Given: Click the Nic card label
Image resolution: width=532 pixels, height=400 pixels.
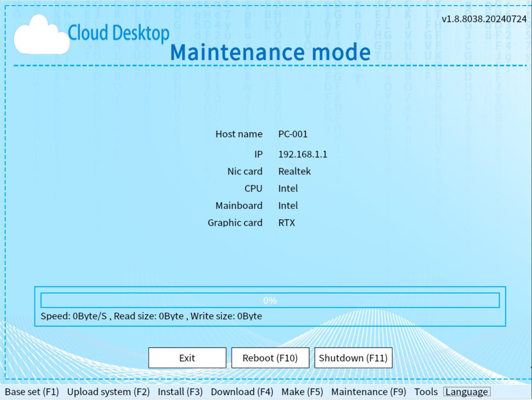Looking at the screenshot, I should [245, 171].
